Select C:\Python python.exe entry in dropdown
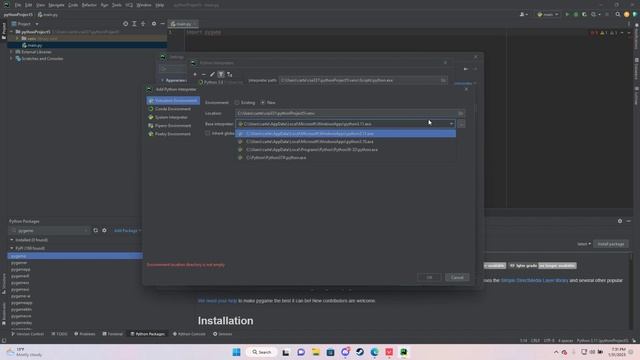 (x=345, y=158)
